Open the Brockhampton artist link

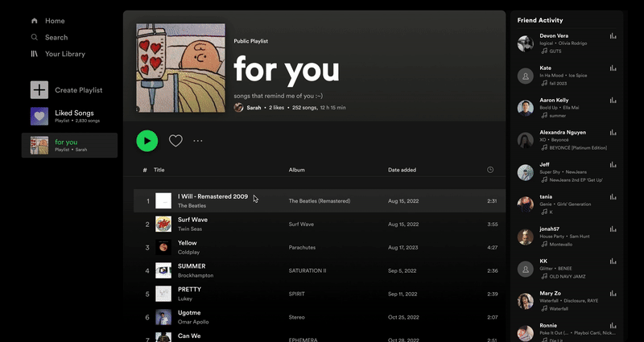pyautogui.click(x=196, y=275)
